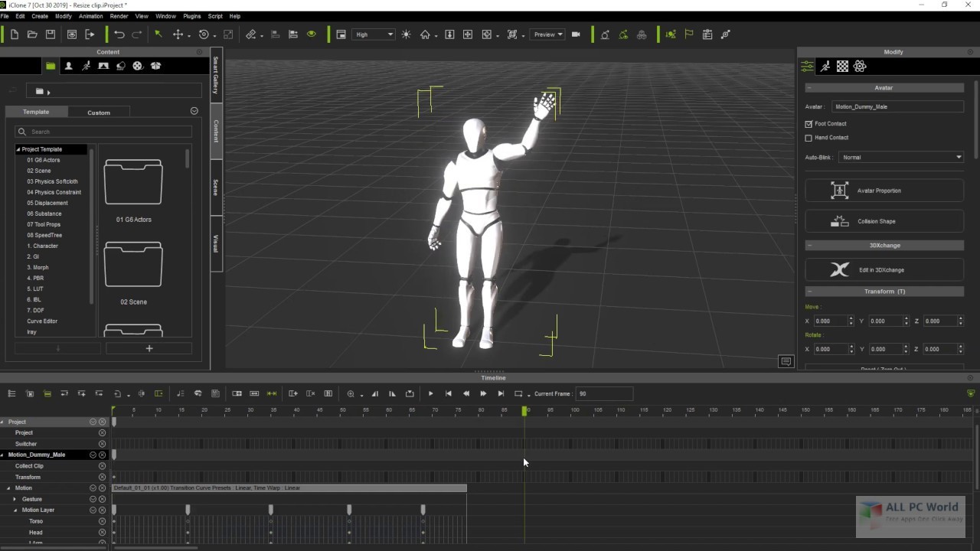Screen dimensions: 980x551
Task: Toggle the Foot Contact checkbox
Action: point(808,123)
